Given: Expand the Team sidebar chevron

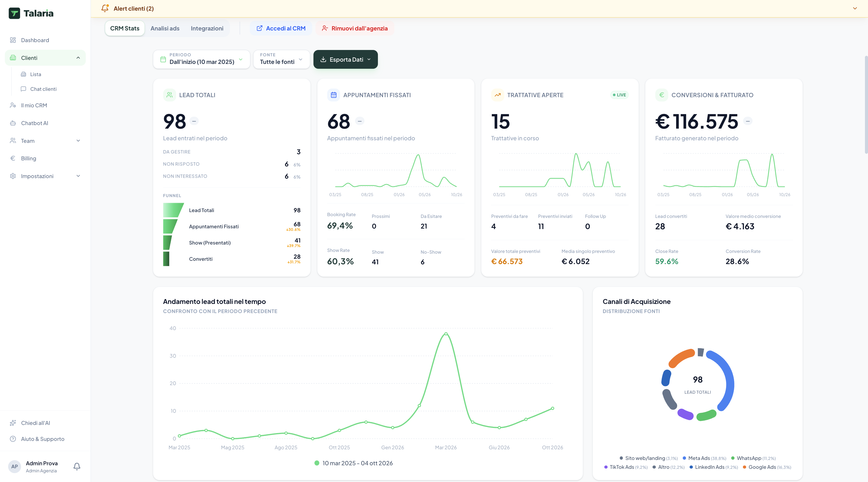Looking at the screenshot, I should [78, 141].
